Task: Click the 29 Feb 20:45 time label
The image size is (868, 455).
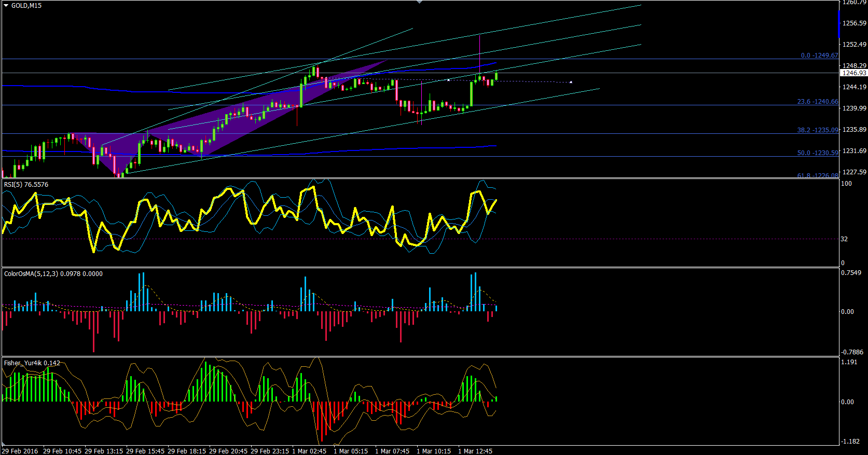Action: (x=228, y=451)
